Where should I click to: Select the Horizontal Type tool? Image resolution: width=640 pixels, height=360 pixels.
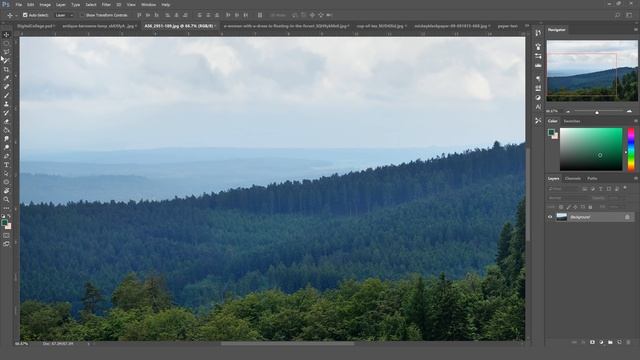(6, 164)
